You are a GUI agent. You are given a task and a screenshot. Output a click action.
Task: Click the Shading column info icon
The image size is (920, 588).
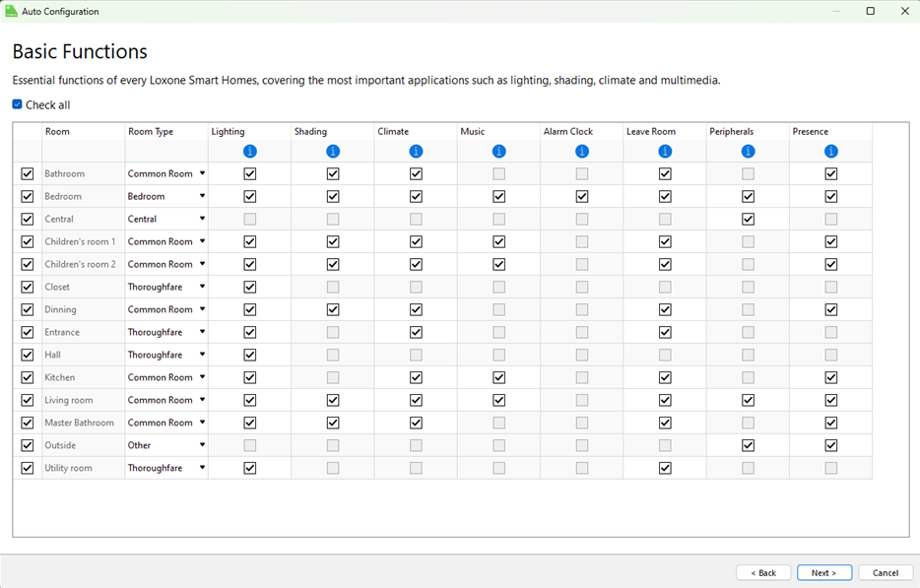tap(333, 152)
